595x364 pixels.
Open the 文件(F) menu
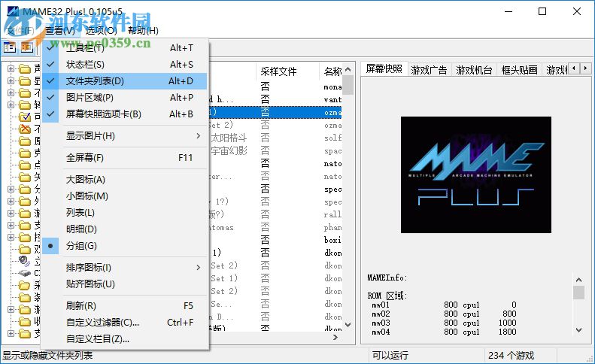[x=21, y=31]
